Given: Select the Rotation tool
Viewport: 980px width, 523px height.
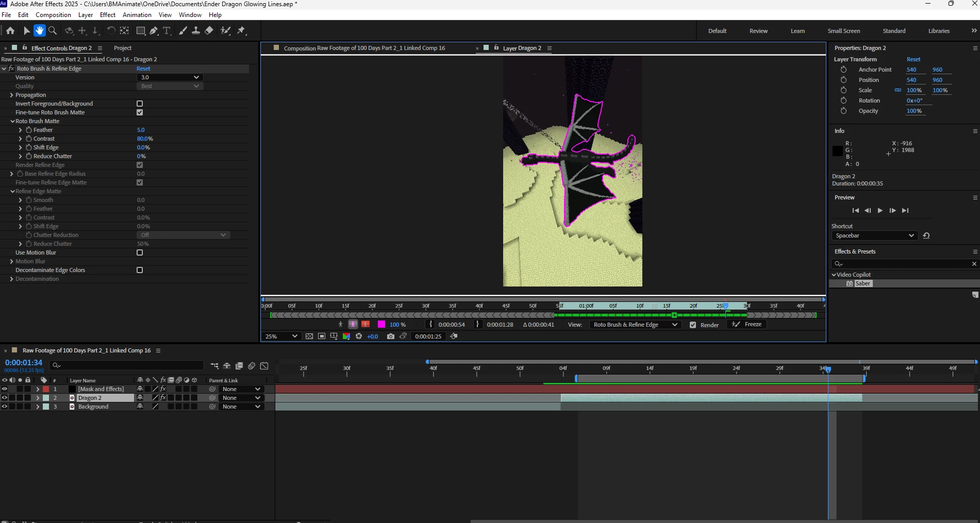Looking at the screenshot, I should click(111, 31).
